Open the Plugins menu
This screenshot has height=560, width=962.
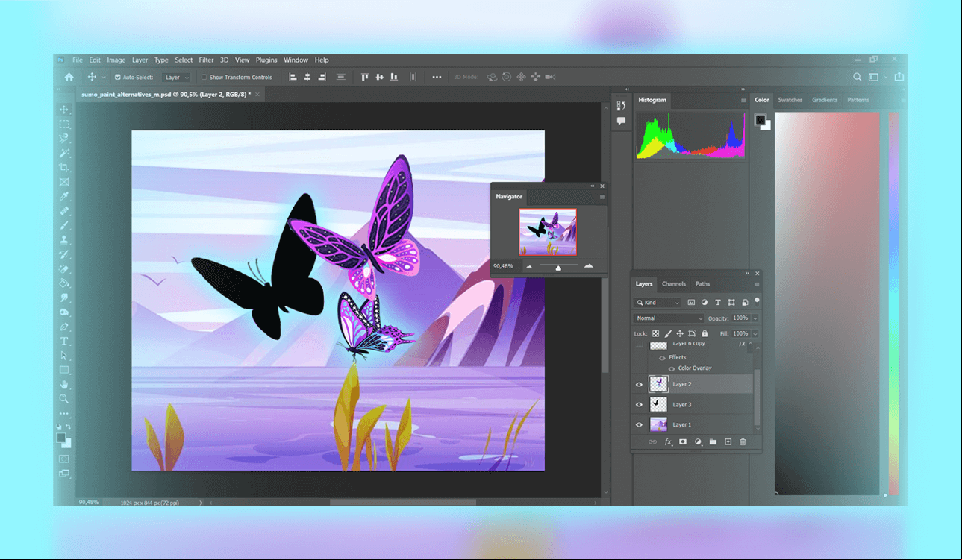point(266,60)
